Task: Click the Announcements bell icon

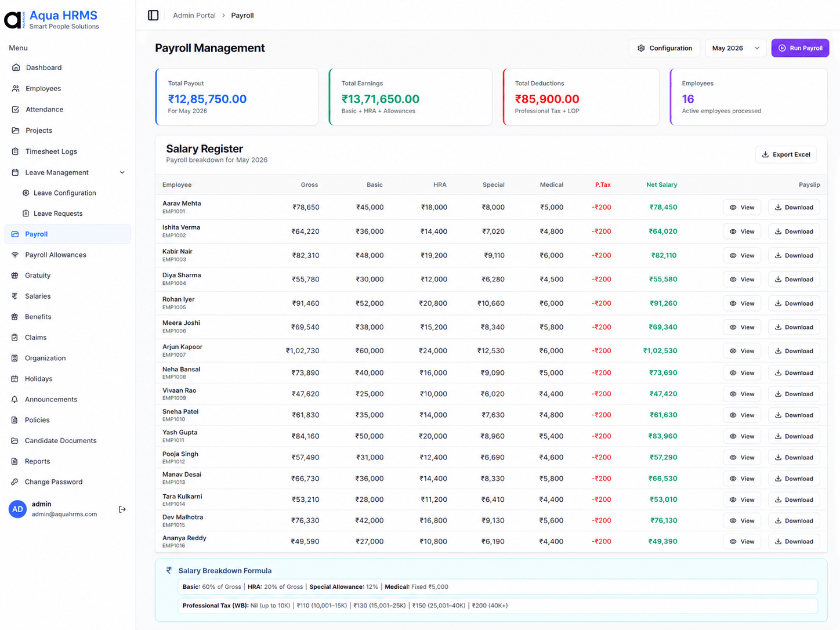Action: [x=15, y=399]
